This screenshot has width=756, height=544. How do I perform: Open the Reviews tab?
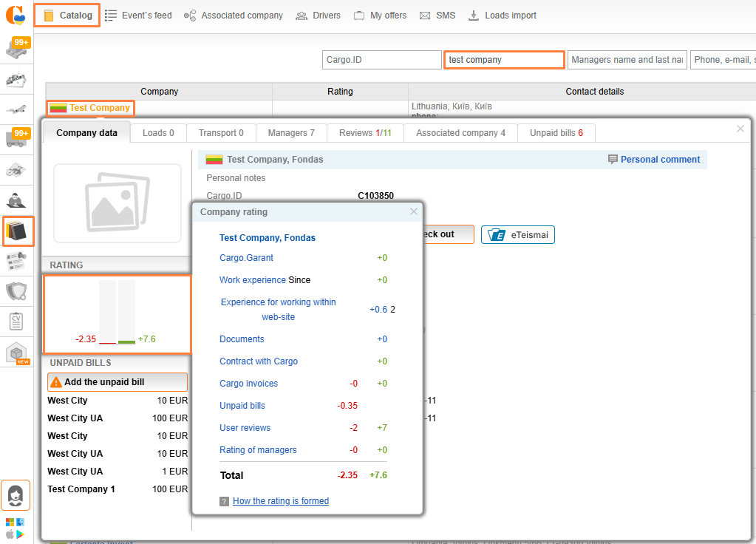(365, 133)
